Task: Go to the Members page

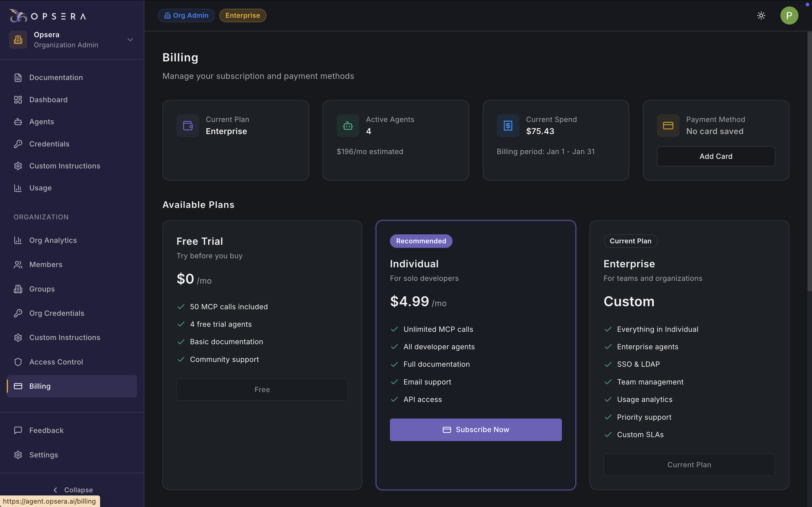Action: (x=46, y=264)
